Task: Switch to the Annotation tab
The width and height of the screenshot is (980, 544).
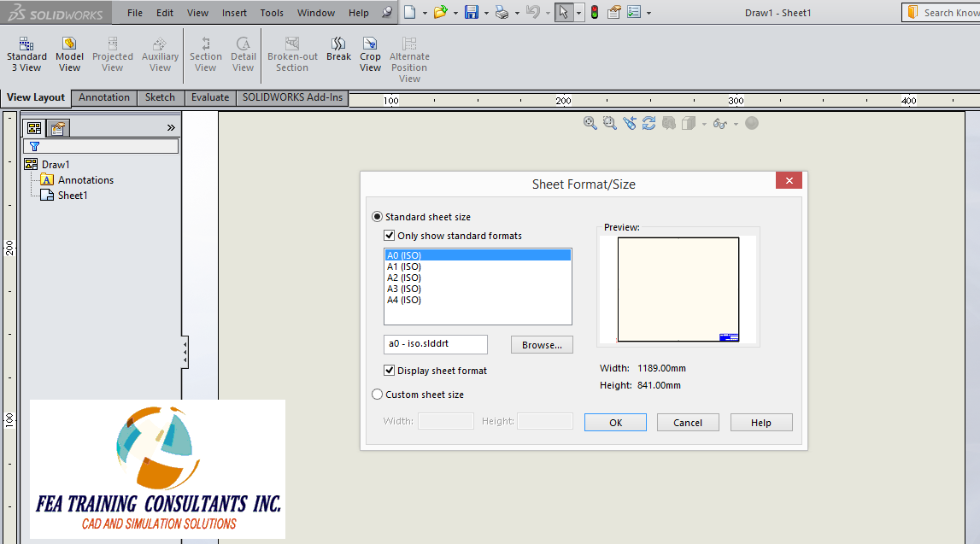Action: tap(103, 97)
